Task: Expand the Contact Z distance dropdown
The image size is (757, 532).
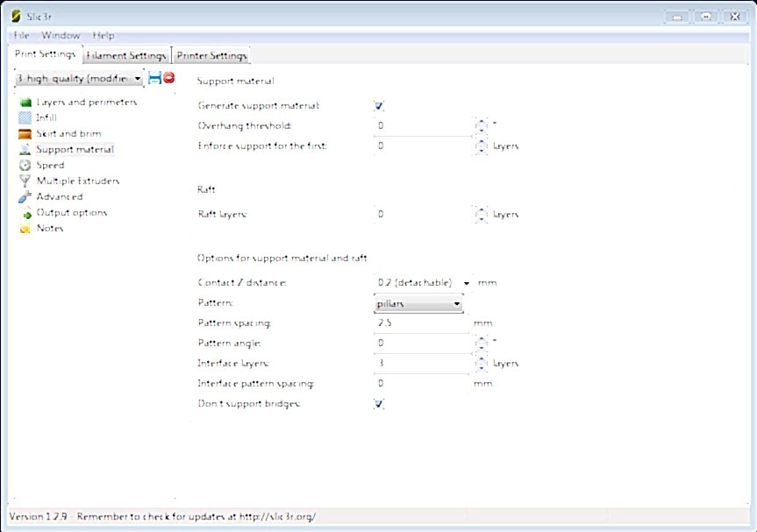Action: (467, 283)
